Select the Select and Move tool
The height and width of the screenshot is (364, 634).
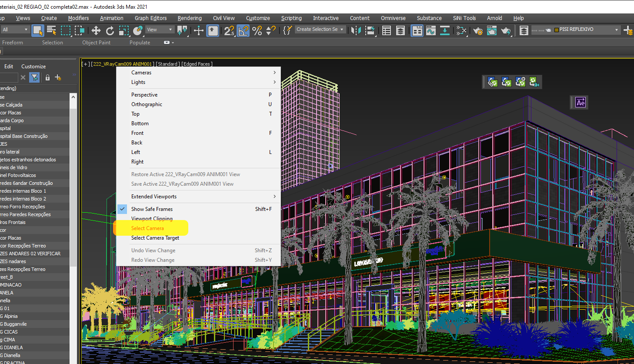[96, 30]
